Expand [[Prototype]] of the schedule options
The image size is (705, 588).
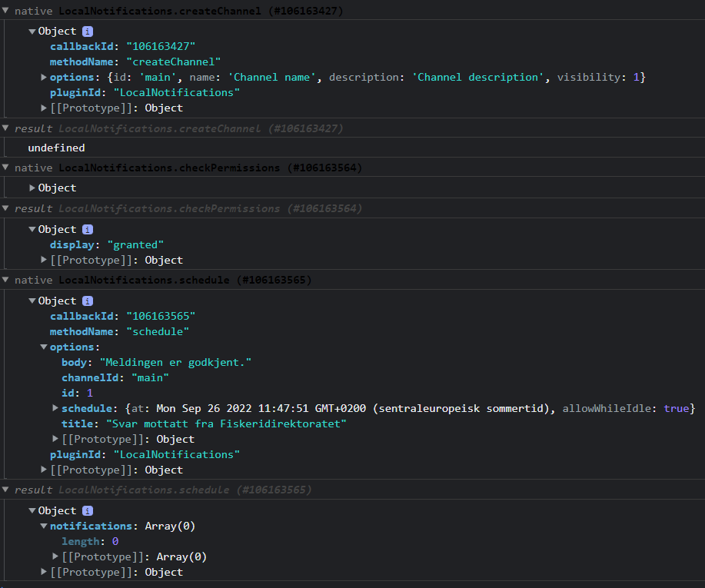point(55,439)
